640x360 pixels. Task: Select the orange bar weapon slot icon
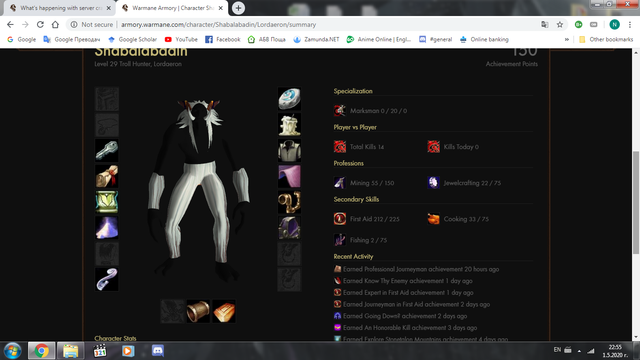[224, 311]
